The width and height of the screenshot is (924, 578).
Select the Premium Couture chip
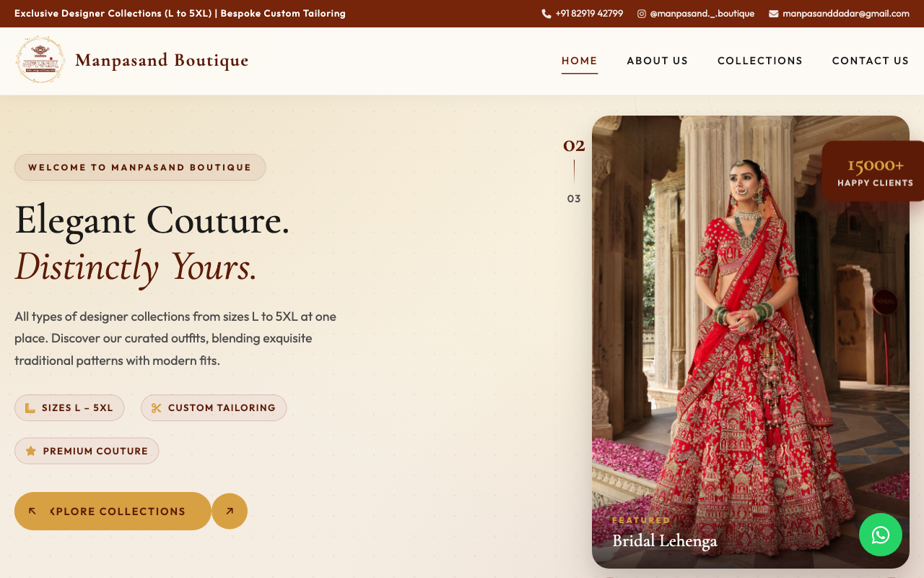click(87, 451)
